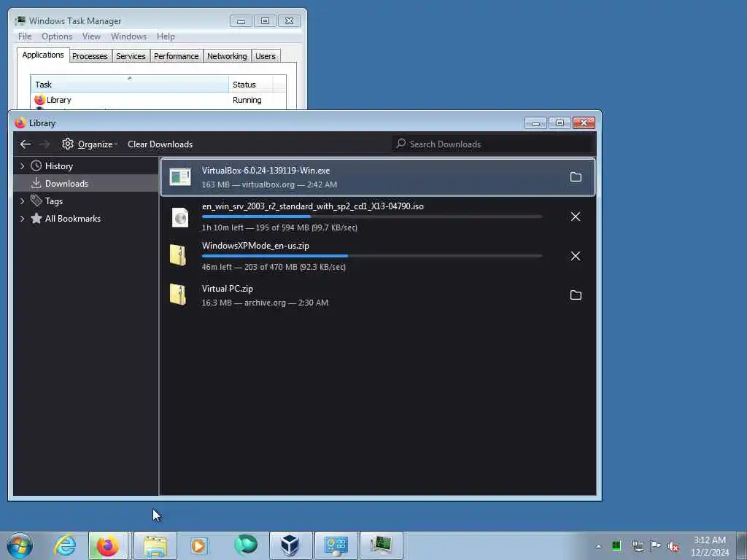
Task: Open the Organize gear menu
Action: (x=90, y=144)
